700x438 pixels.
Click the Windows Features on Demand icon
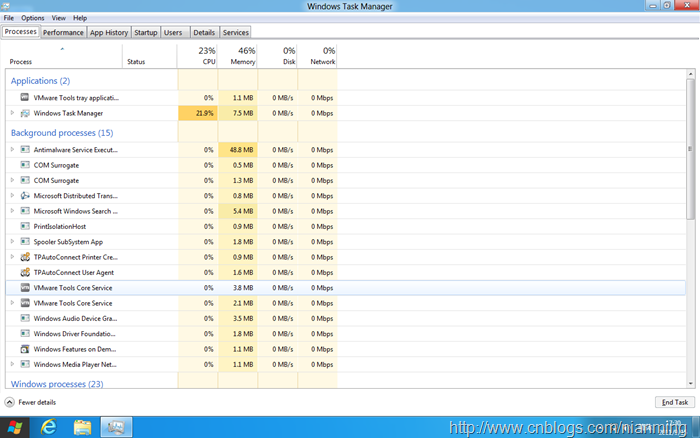click(x=25, y=349)
